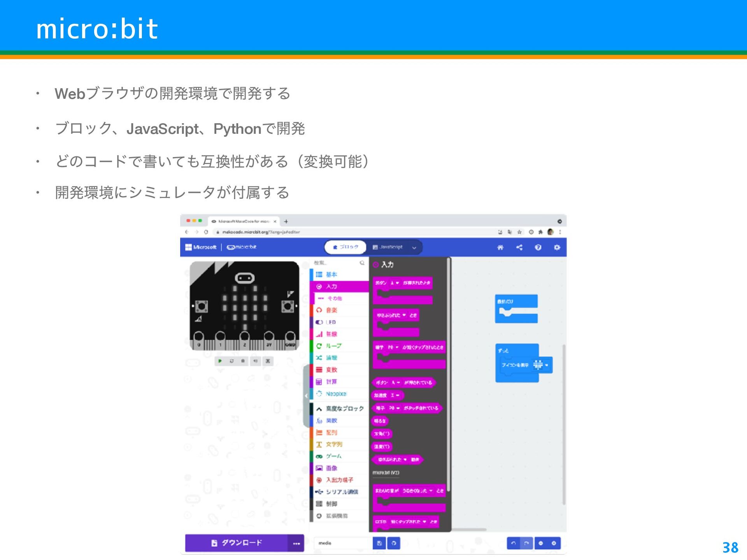Mute the simulator sound icon
Screen dimensions: 747x560
(256, 361)
